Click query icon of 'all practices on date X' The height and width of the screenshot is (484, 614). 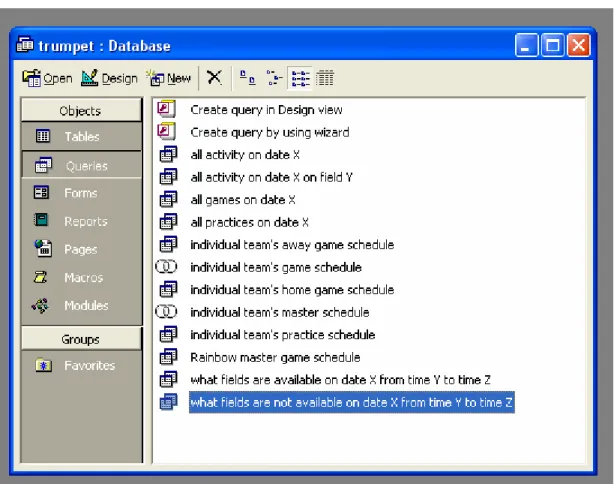168,222
